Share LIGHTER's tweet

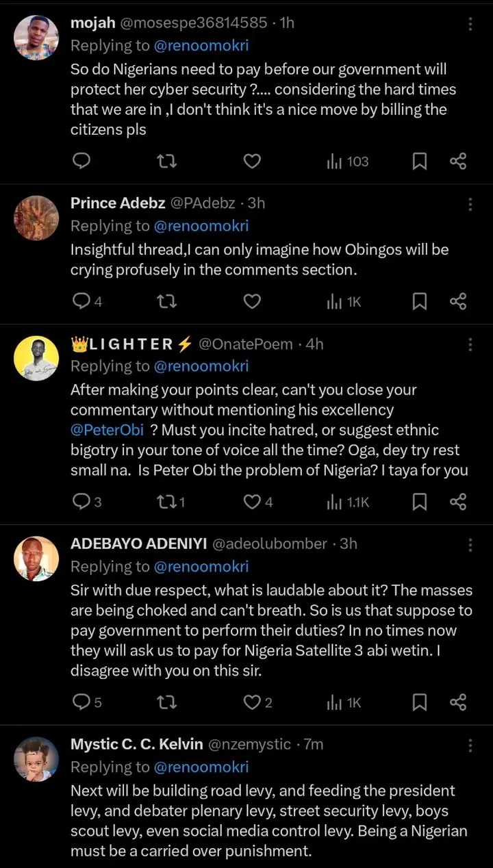click(458, 502)
